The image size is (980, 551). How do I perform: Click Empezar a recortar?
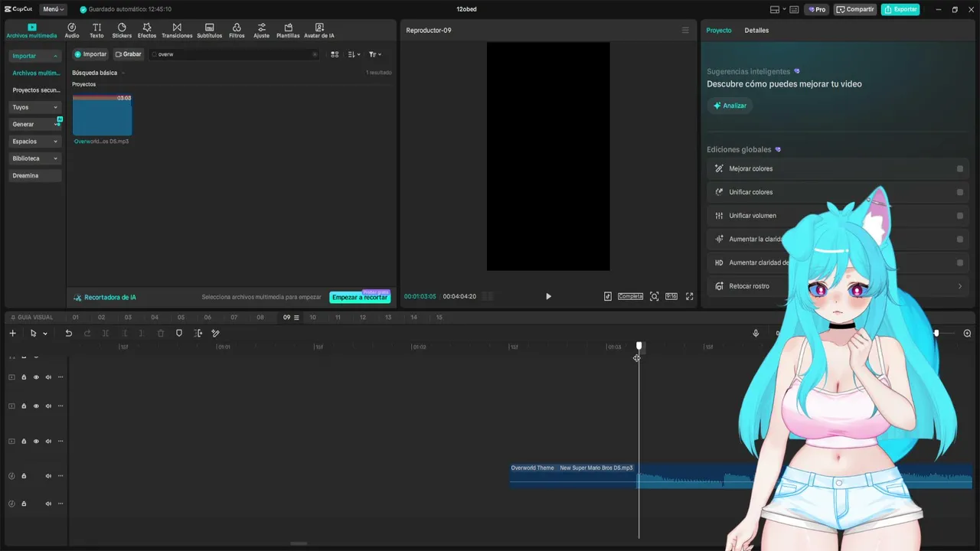[360, 297]
